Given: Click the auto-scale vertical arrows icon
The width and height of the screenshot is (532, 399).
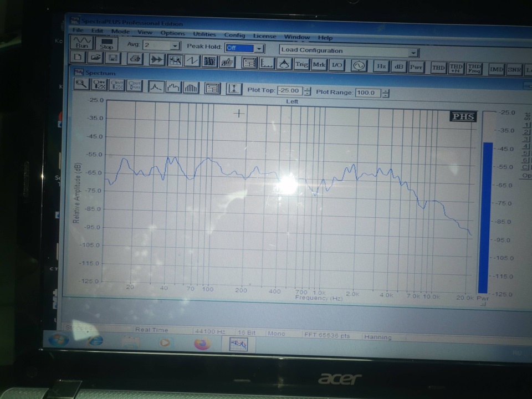Looking at the screenshot, I should coord(234,89).
